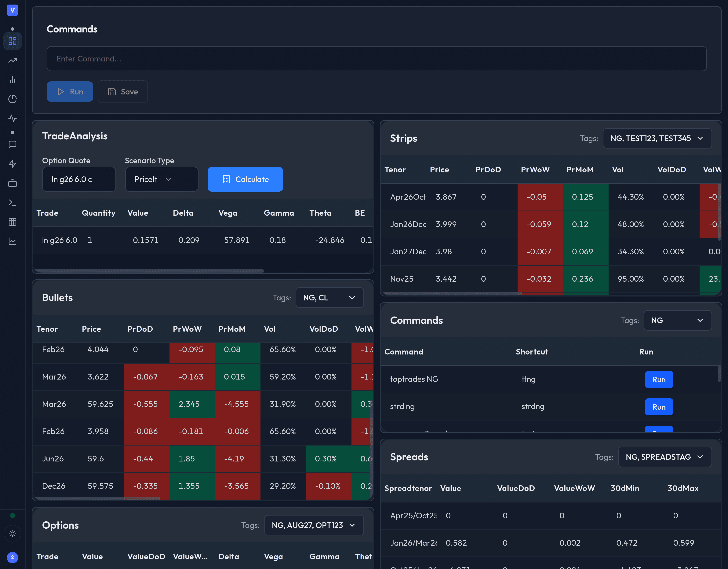Select the trending chart icon in sidebar
Screen dimensions: 728x569
(x=12, y=60)
